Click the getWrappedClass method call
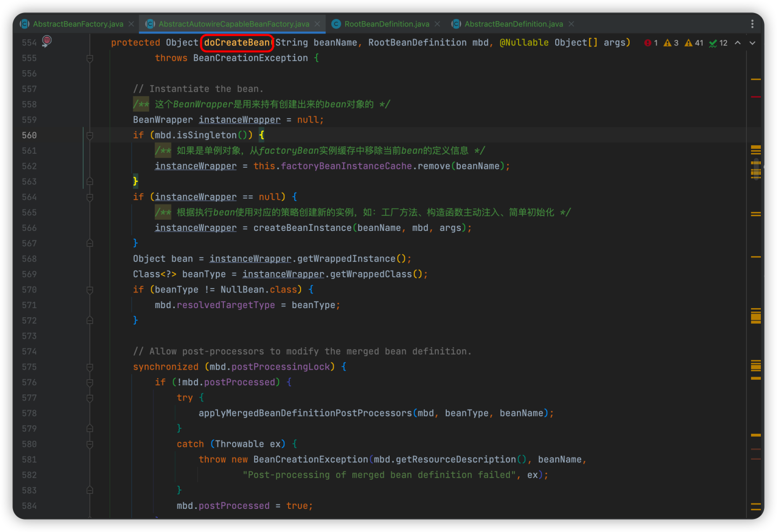 pyautogui.click(x=371, y=274)
